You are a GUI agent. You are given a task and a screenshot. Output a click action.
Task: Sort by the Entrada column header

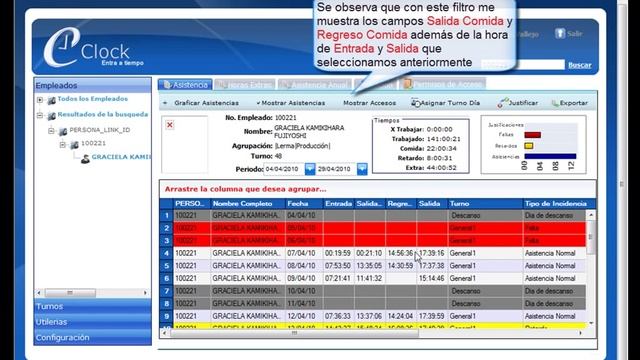(338, 204)
